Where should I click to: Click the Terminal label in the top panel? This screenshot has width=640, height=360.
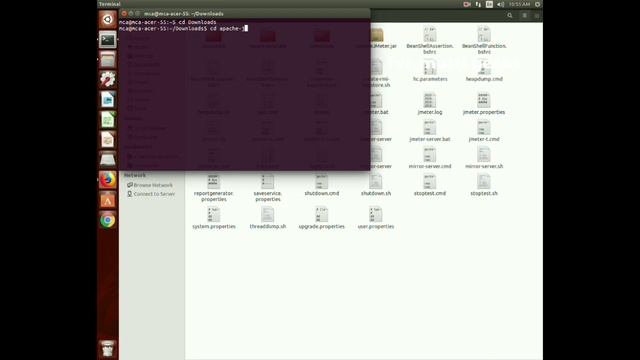(110, 4)
